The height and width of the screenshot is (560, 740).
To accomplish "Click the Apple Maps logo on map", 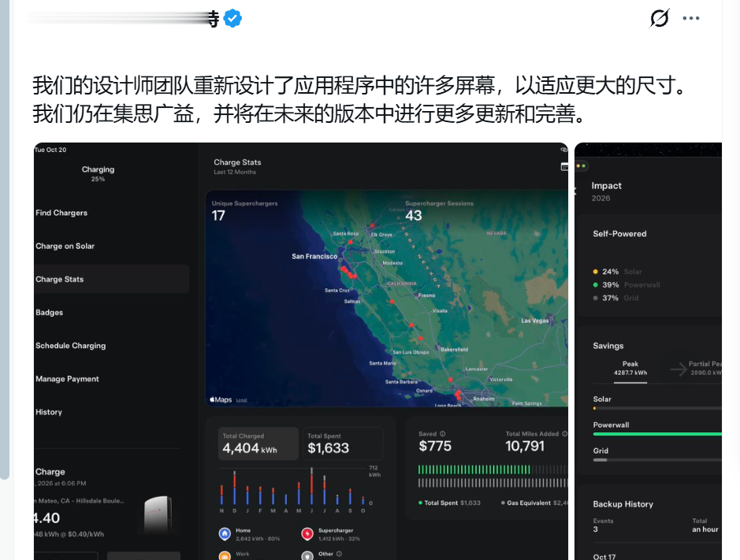I will click(x=221, y=399).
